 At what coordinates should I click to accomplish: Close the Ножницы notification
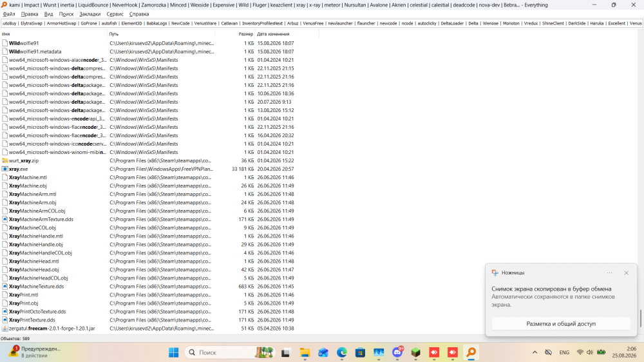tap(626, 273)
